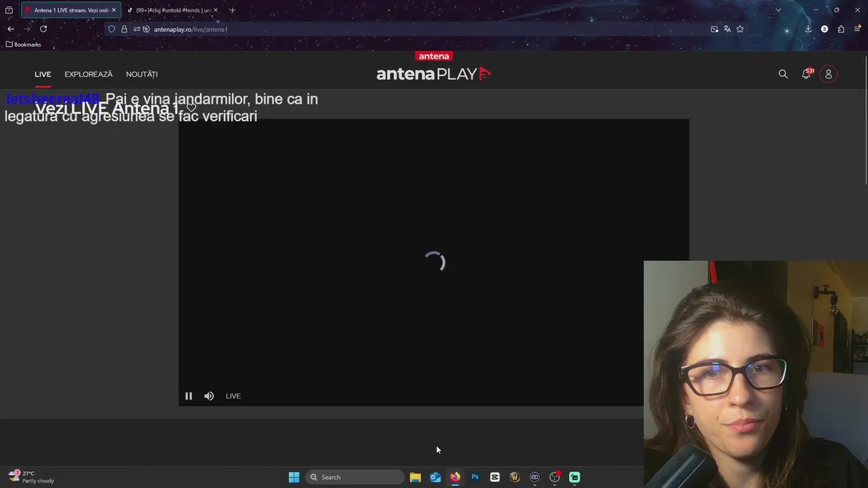Open the browser extensions puzzle icon

841,29
